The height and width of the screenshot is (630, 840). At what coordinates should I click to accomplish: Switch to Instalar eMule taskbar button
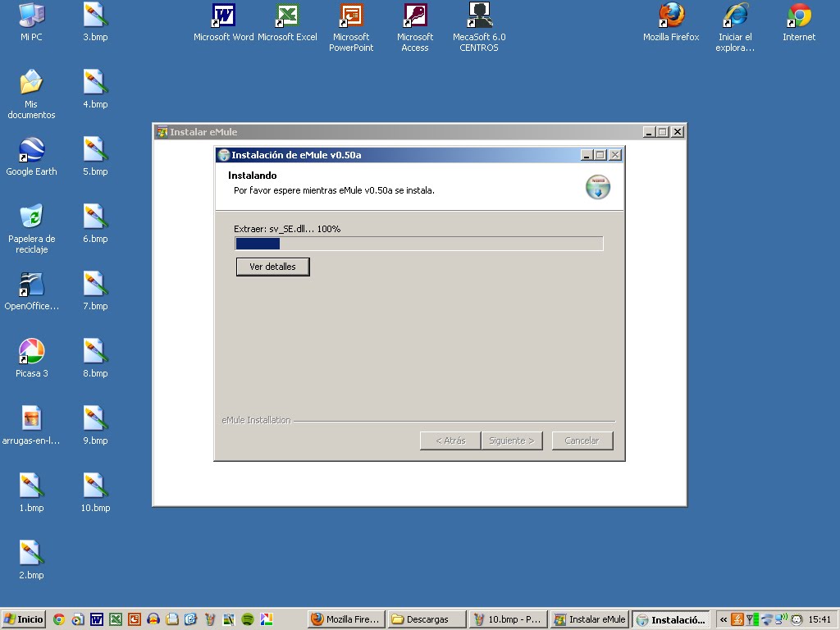(589, 619)
